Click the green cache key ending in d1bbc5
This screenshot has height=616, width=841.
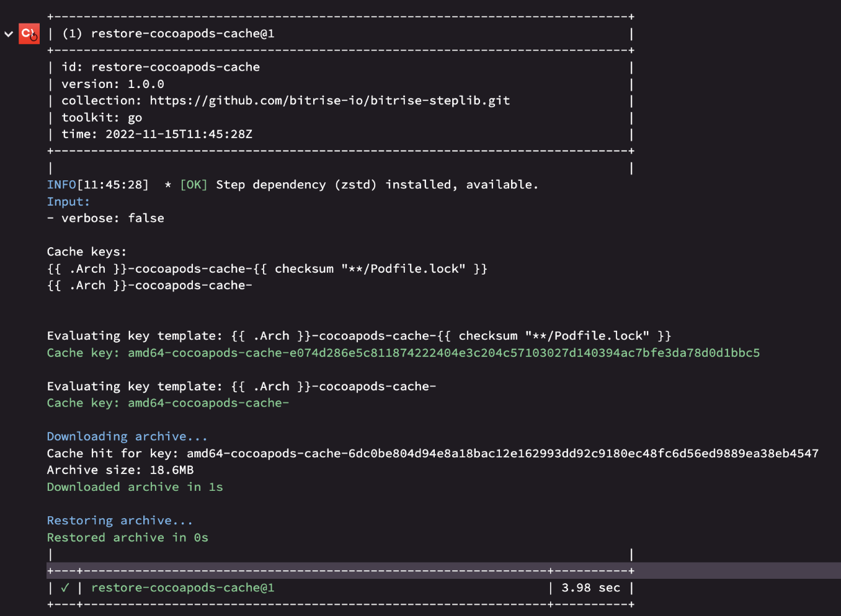click(x=403, y=353)
